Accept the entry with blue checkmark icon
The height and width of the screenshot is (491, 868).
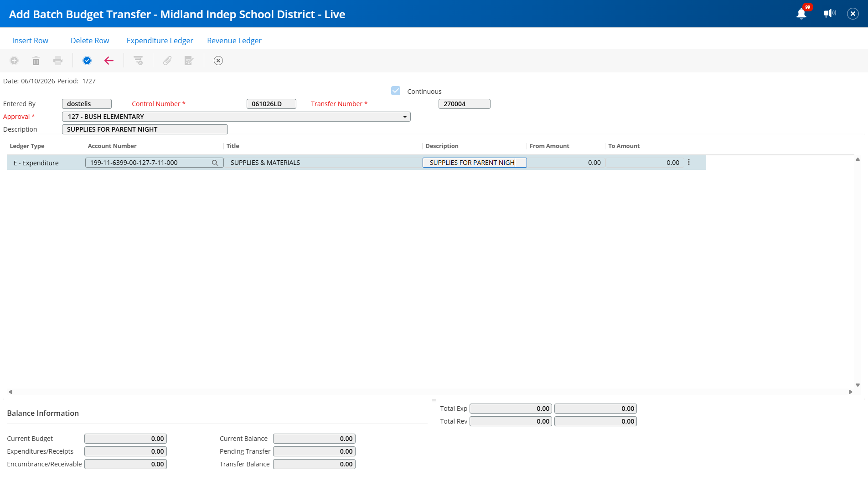pyautogui.click(x=87, y=61)
